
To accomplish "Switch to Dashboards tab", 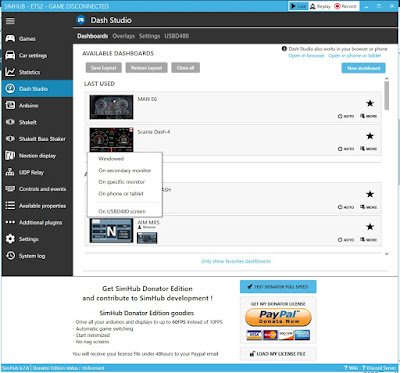I will [93, 36].
